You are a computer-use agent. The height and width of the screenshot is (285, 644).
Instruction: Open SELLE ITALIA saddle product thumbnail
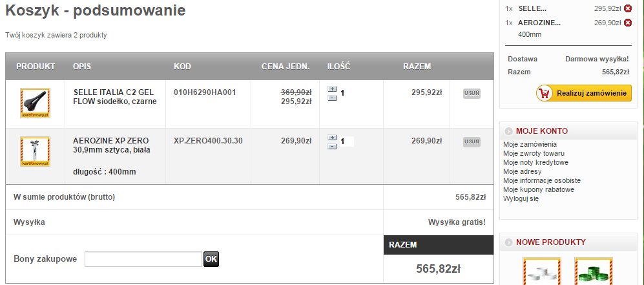tap(35, 103)
